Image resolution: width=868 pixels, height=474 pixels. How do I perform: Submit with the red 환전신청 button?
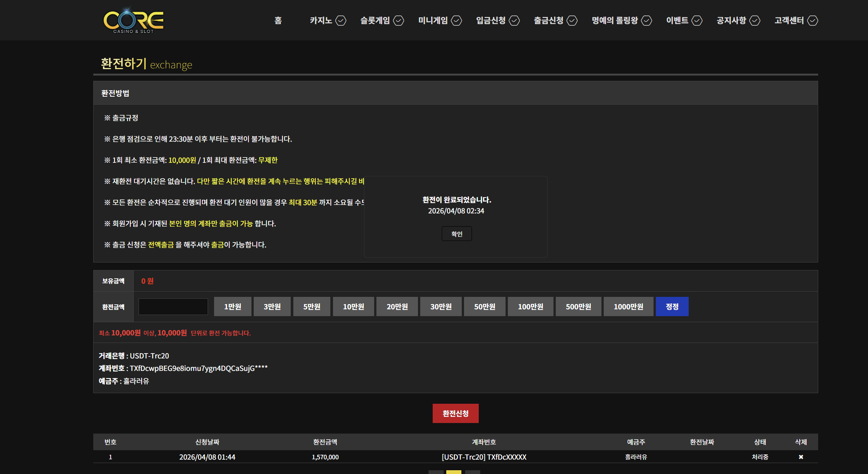(455, 413)
